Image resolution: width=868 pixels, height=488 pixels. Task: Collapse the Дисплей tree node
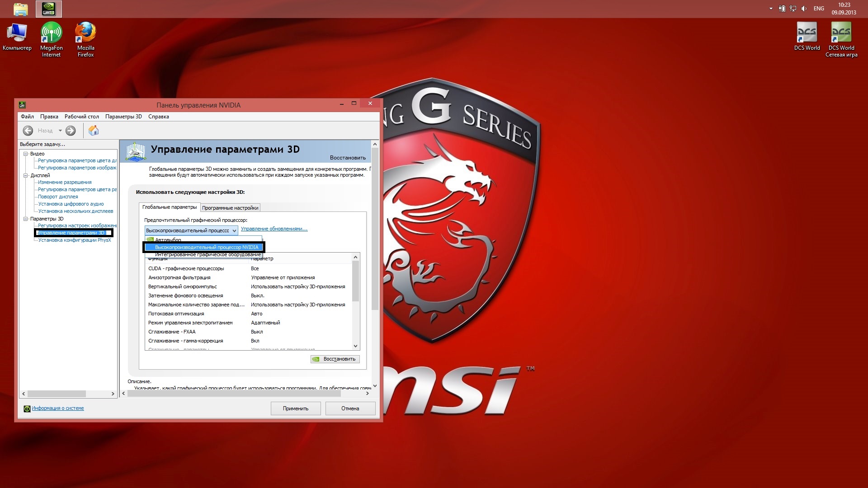[26, 175]
